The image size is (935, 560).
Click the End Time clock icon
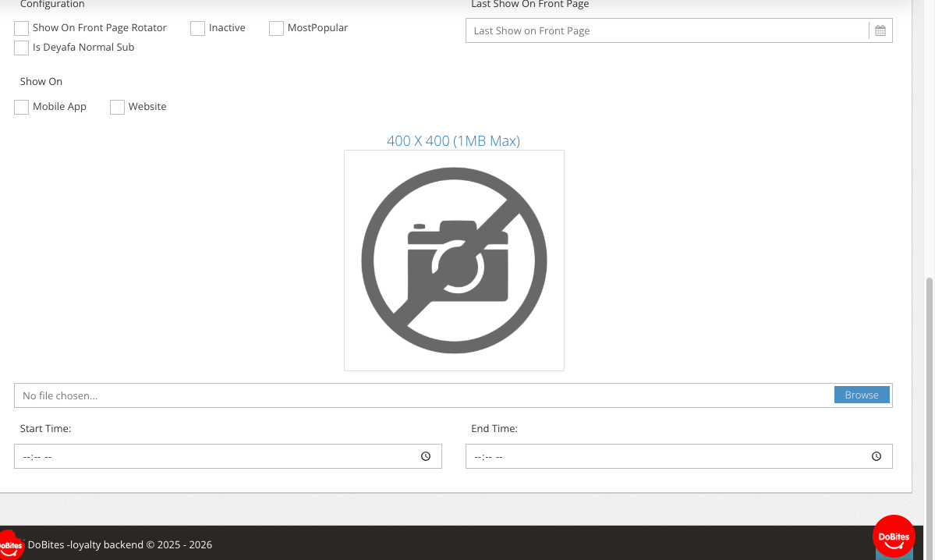877,456
